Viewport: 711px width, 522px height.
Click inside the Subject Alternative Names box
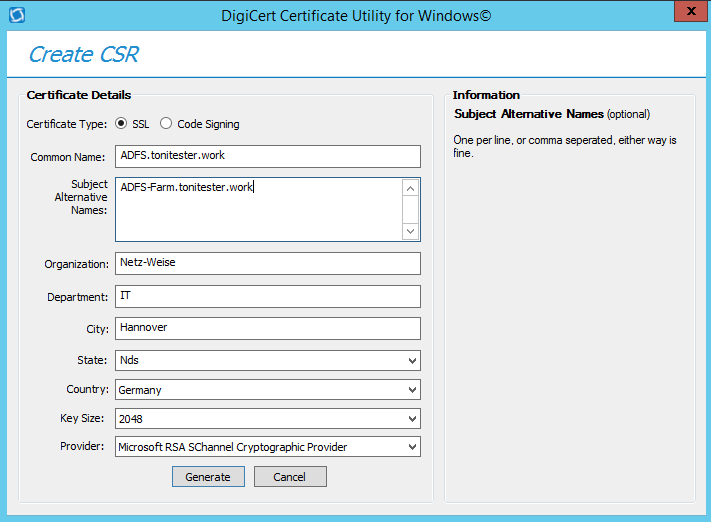click(x=258, y=209)
